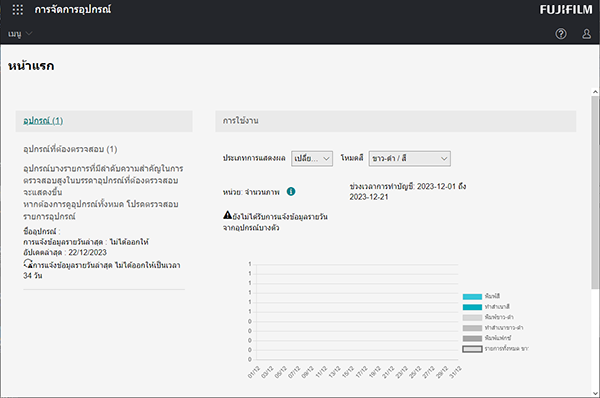The image size is (600, 398).
Task: Toggle ทำสำเนาขาว-ดำ gray legend swatch
Action: pyautogui.click(x=472, y=328)
